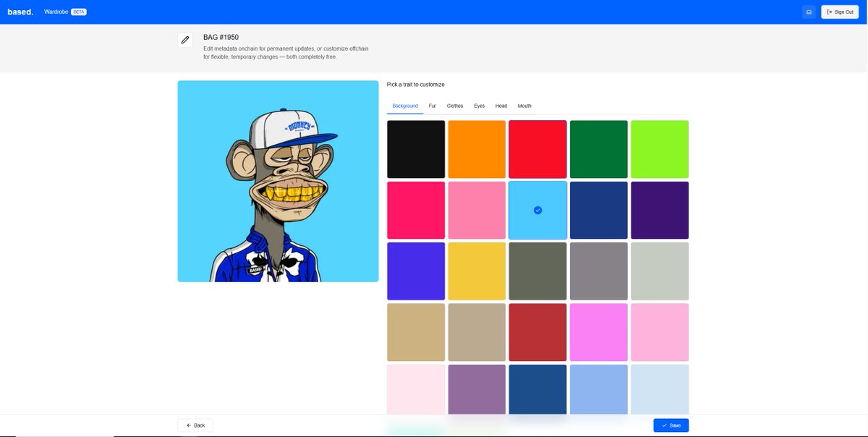
Task: Save changes with the Save button
Action: (671, 425)
